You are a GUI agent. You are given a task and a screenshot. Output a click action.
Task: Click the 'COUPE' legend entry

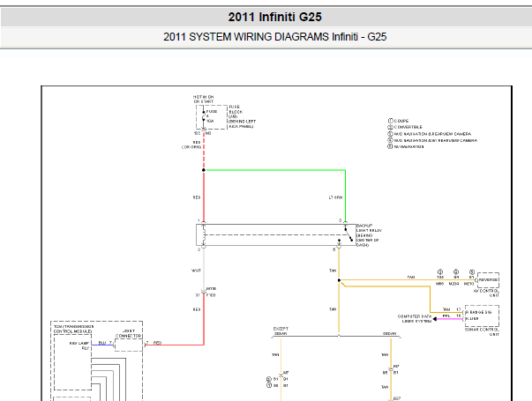click(x=398, y=121)
